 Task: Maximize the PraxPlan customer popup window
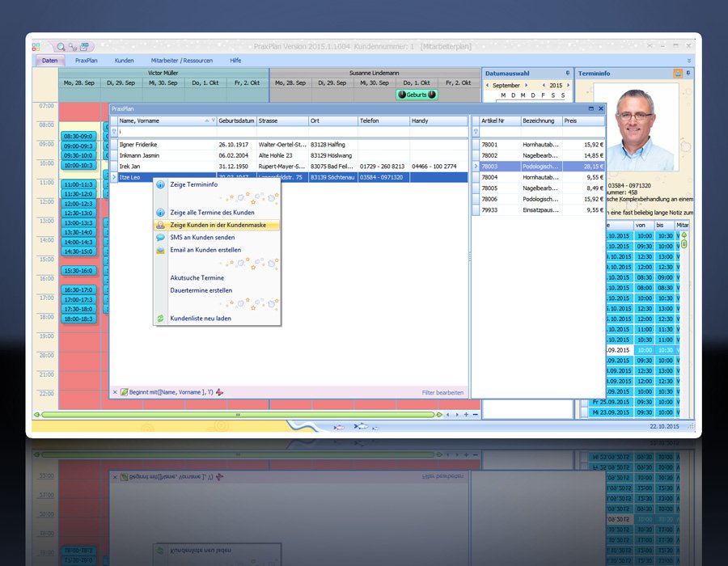click(591, 108)
